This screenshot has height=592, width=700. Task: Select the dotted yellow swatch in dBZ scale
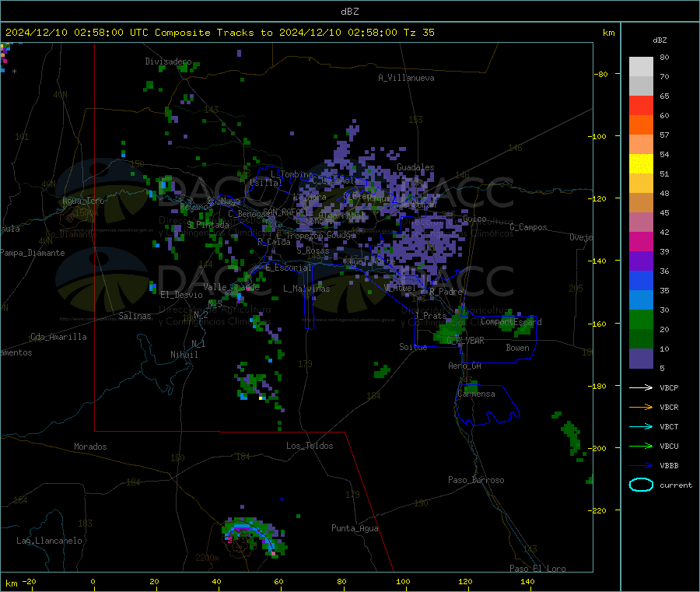[641, 164]
